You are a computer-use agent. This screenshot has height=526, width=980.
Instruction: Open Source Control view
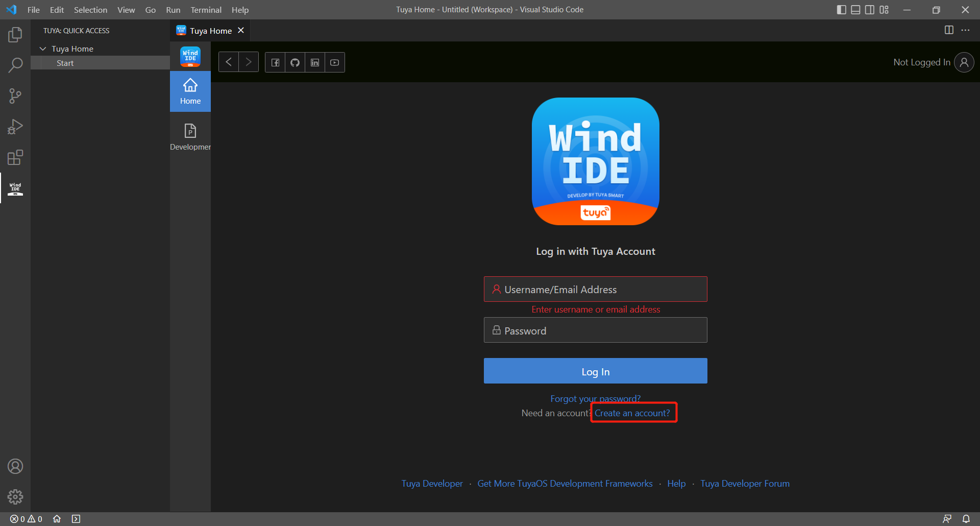(x=15, y=96)
